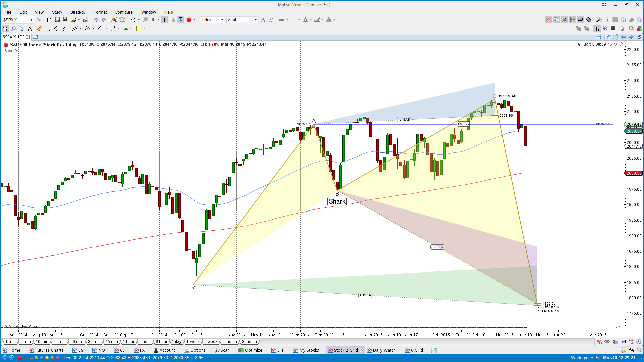Toggle the hide components eye button
Image resolution: width=644 pixels, height=362 pixels.
(565, 20)
